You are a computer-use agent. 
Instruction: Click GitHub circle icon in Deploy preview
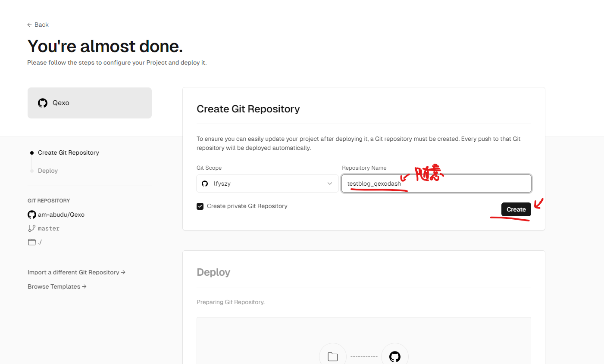tap(395, 356)
